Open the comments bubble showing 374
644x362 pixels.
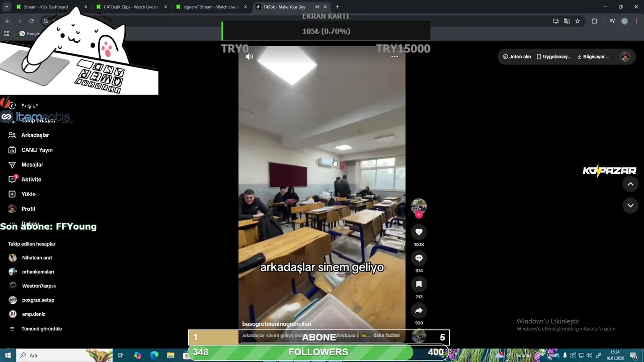pyautogui.click(x=419, y=258)
